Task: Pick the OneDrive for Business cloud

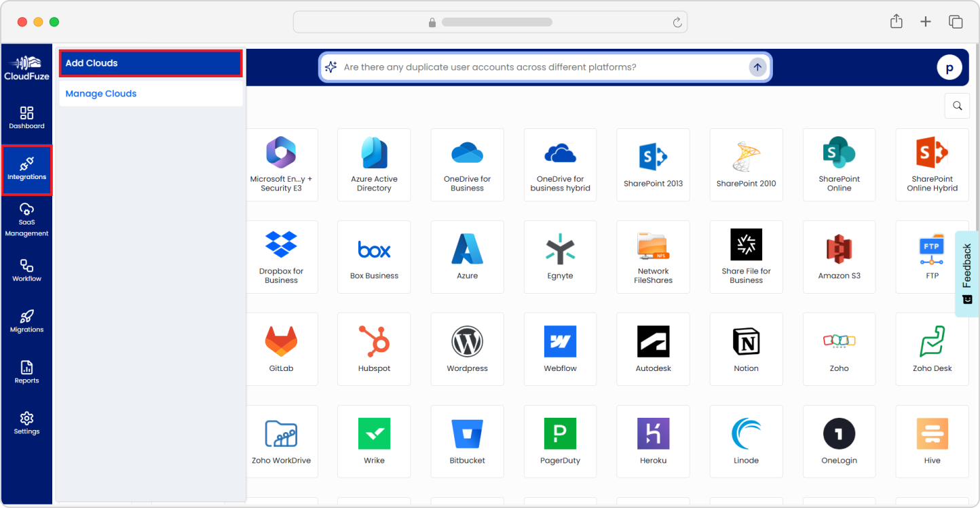Action: tap(467, 165)
